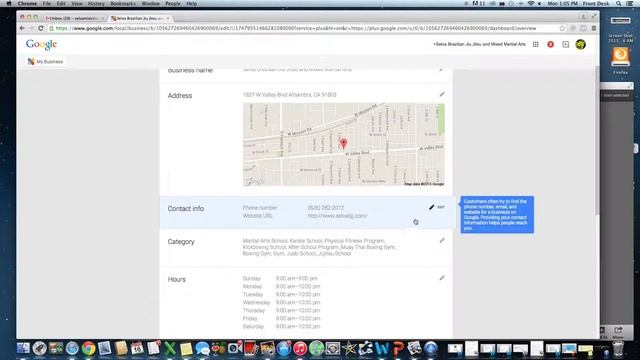Open the account profile avatar
640x360 pixels.
(580, 44)
